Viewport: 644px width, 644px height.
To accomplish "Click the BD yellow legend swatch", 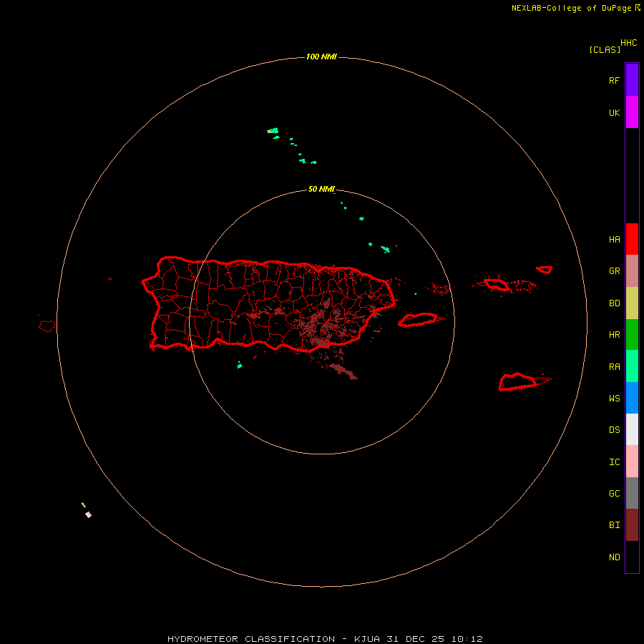I will [632, 303].
